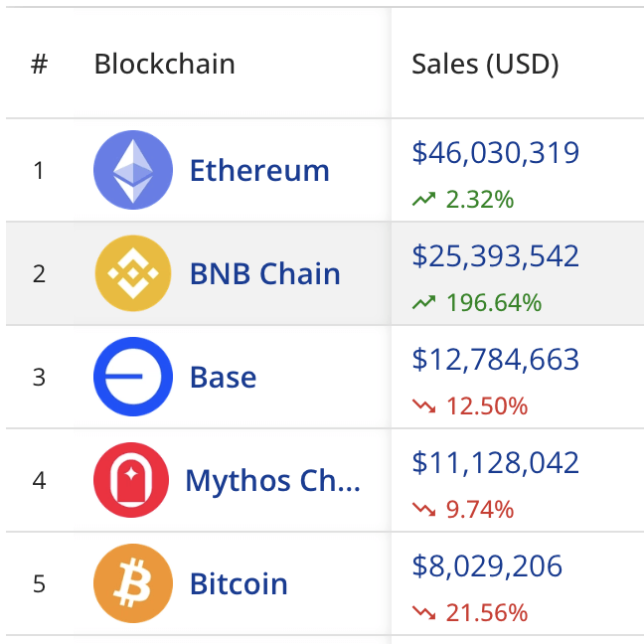Click rank number 4 in the table
This screenshot has height=644, width=644.
coord(39,481)
